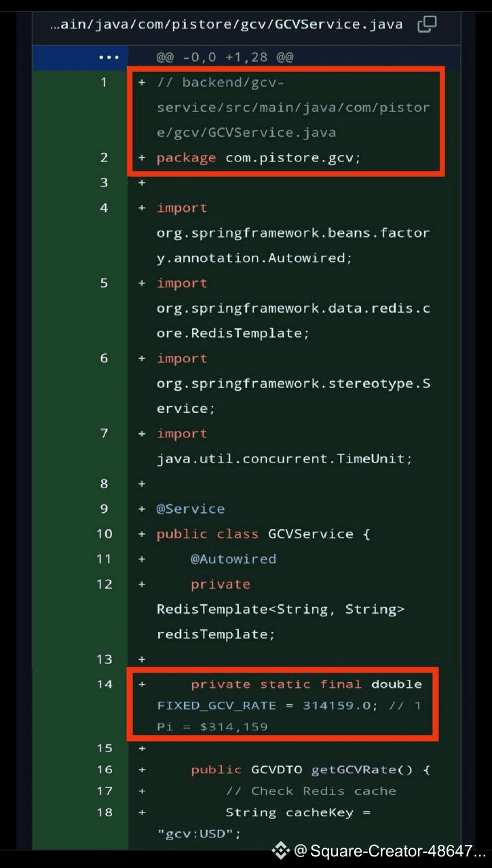Click the FIXED_GCV_RATE constant in the code
Screen dimensions: 492x868
pos(216,705)
